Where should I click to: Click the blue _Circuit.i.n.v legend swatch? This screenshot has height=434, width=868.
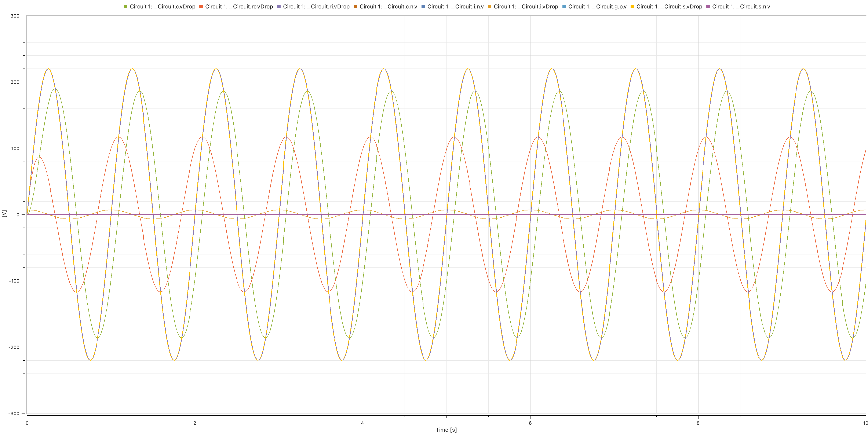tap(423, 6)
